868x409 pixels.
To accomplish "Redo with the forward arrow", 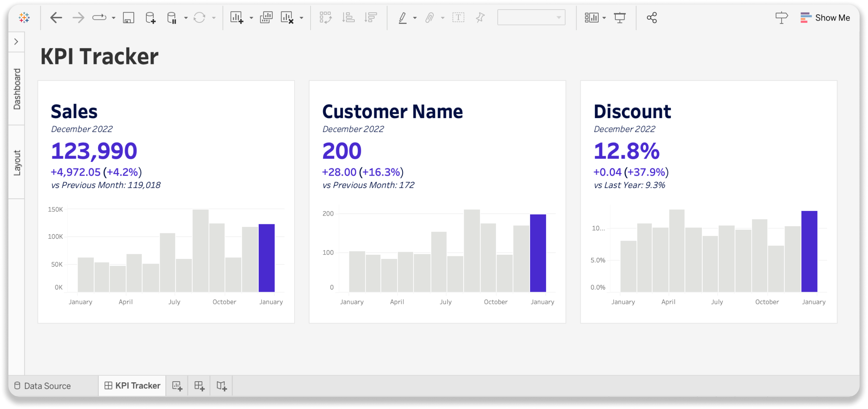I will [x=78, y=18].
